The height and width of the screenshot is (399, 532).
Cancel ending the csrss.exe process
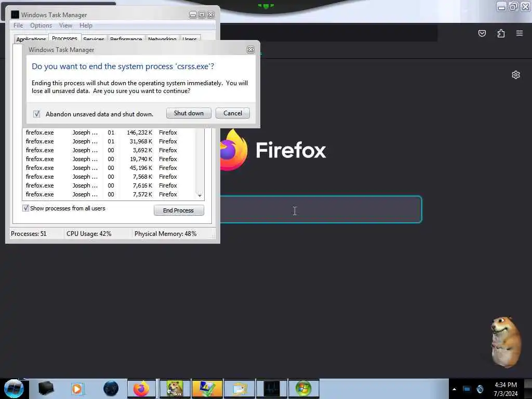click(x=232, y=113)
